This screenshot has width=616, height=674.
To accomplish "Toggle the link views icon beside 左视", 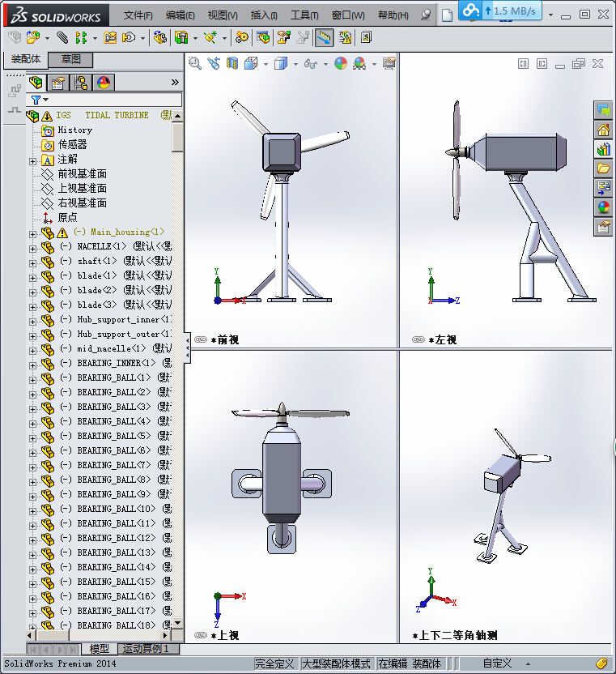I will pyautogui.click(x=418, y=340).
